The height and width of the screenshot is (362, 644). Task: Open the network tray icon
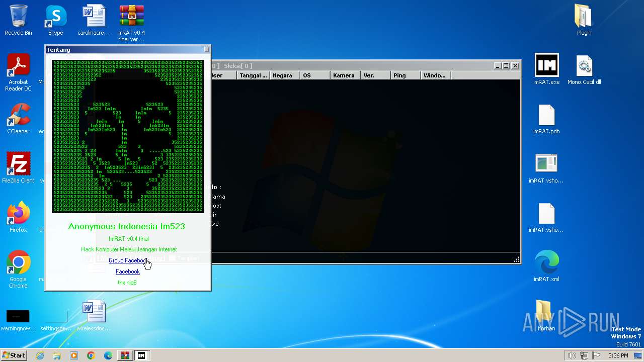point(584,355)
